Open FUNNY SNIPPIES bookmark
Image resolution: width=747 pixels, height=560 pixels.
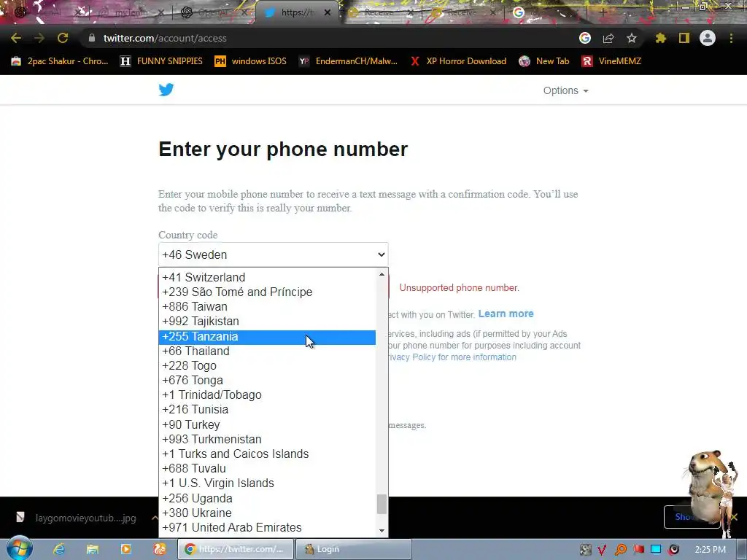click(161, 61)
